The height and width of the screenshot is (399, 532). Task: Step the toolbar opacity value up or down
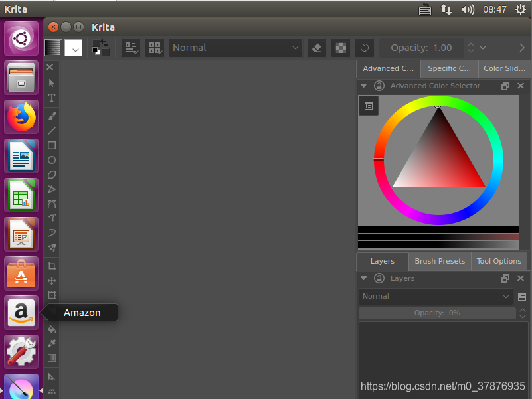[471, 48]
